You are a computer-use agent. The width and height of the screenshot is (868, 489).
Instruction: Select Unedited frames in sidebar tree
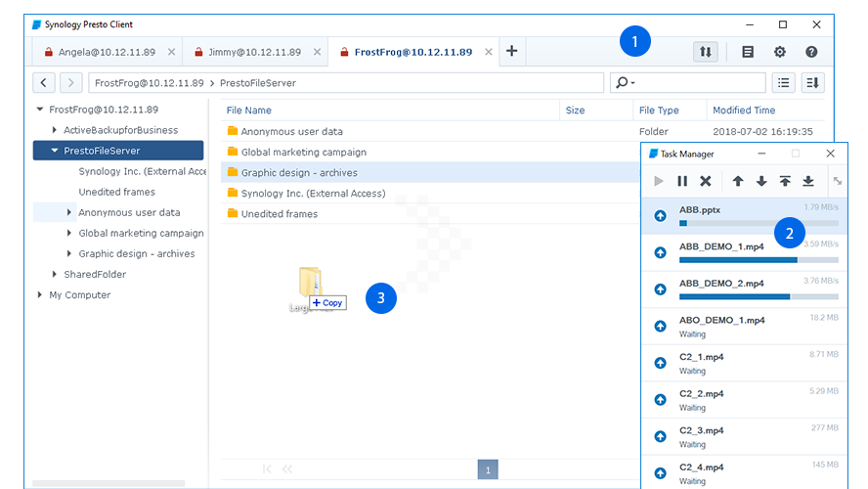tap(116, 192)
